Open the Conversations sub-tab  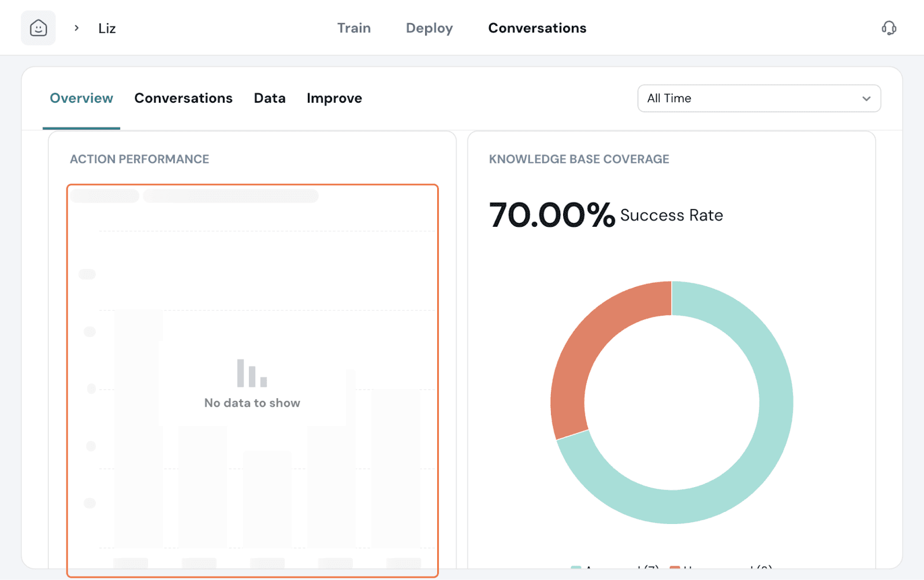(x=183, y=98)
